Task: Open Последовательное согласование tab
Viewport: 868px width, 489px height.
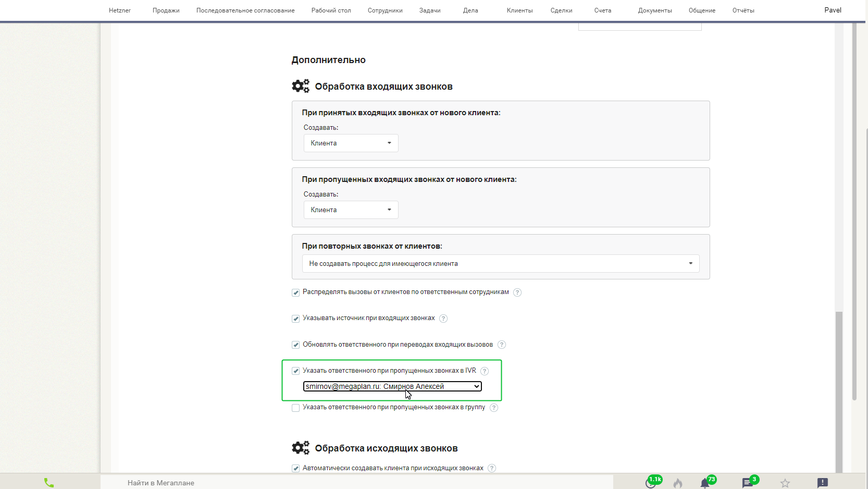Action: pyautogui.click(x=245, y=10)
